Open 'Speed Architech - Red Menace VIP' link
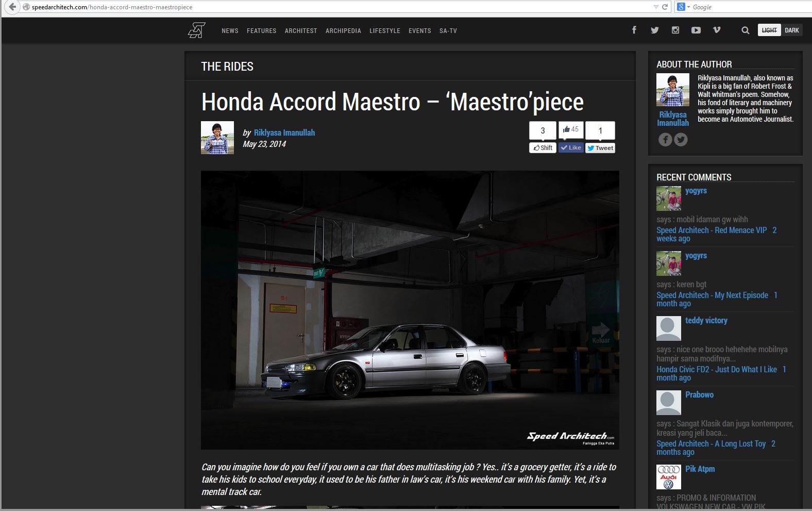 (x=712, y=230)
